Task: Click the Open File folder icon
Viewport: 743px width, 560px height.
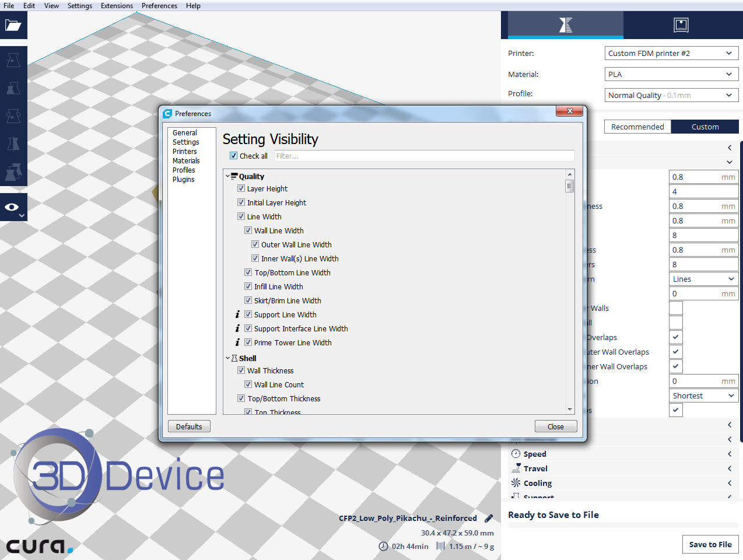Action: click(x=13, y=25)
